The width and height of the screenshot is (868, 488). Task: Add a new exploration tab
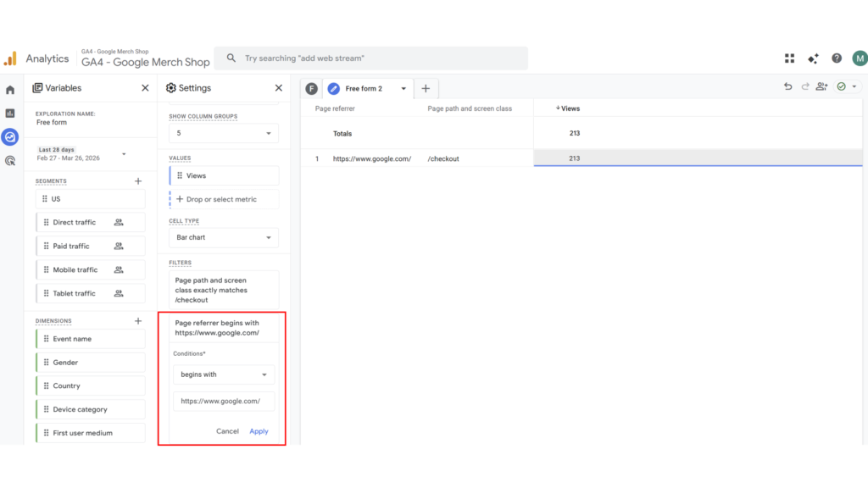pyautogui.click(x=426, y=89)
